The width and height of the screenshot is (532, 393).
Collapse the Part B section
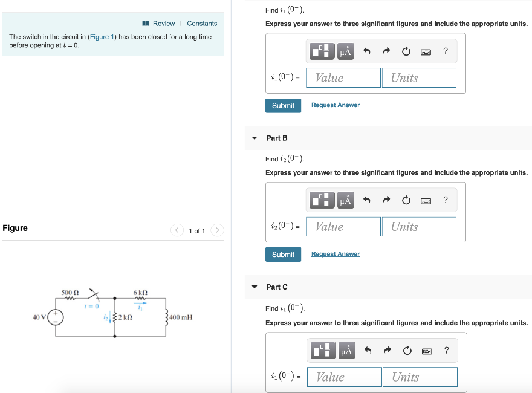click(255, 138)
